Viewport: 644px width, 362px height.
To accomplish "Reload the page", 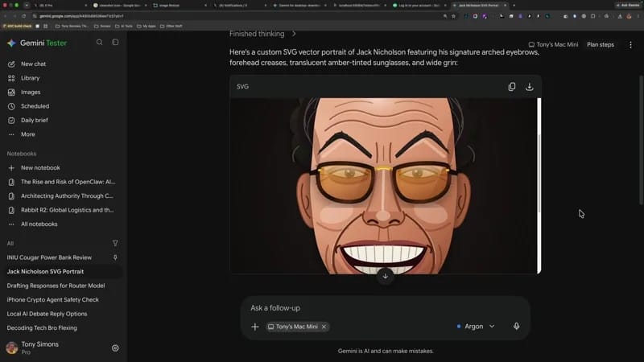I will 24,16.
